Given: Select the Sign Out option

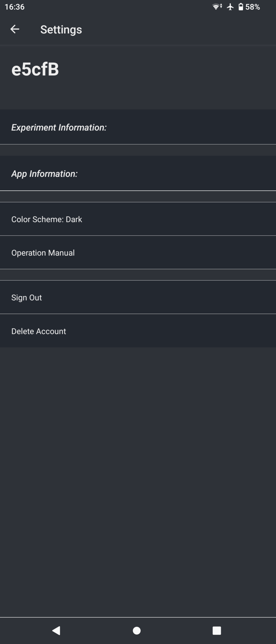Looking at the screenshot, I should point(138,297).
